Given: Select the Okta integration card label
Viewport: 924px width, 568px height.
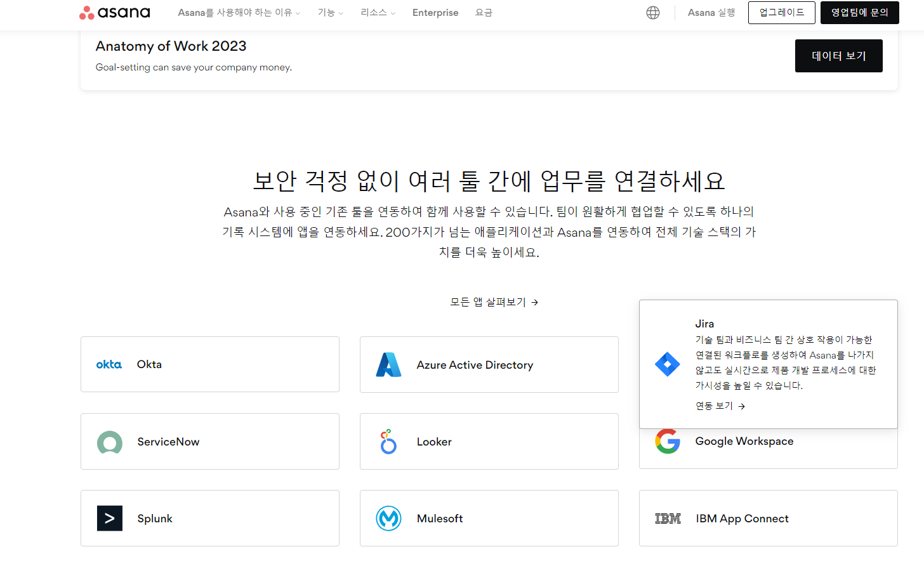Looking at the screenshot, I should click(149, 364).
